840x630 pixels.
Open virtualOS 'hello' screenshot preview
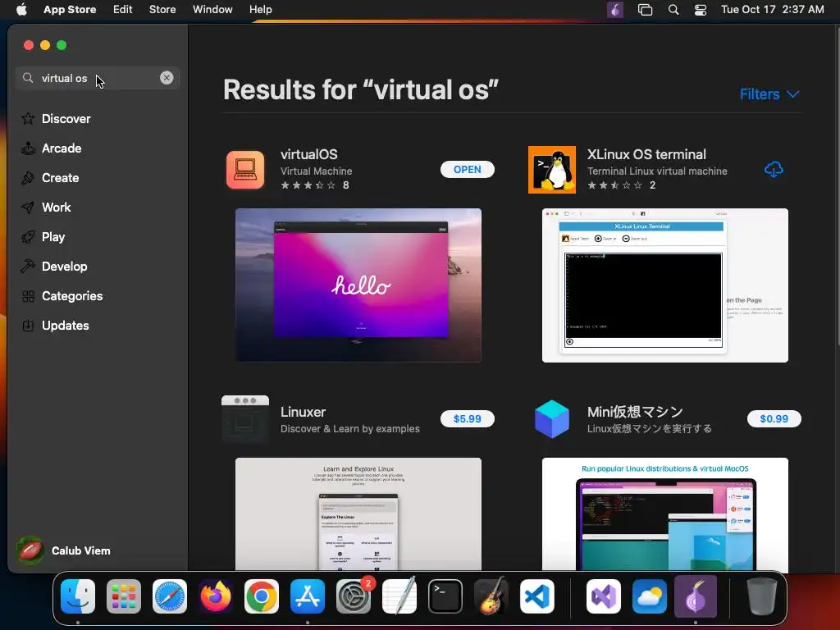358,285
